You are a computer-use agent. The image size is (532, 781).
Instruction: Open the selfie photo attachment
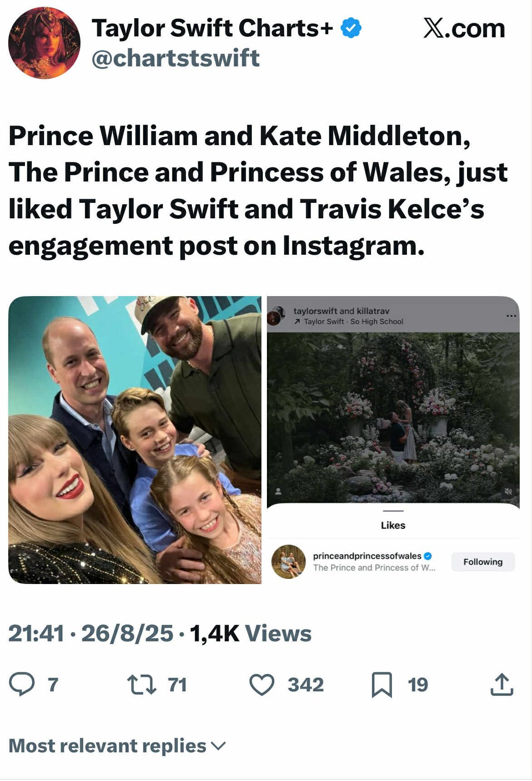click(x=135, y=440)
